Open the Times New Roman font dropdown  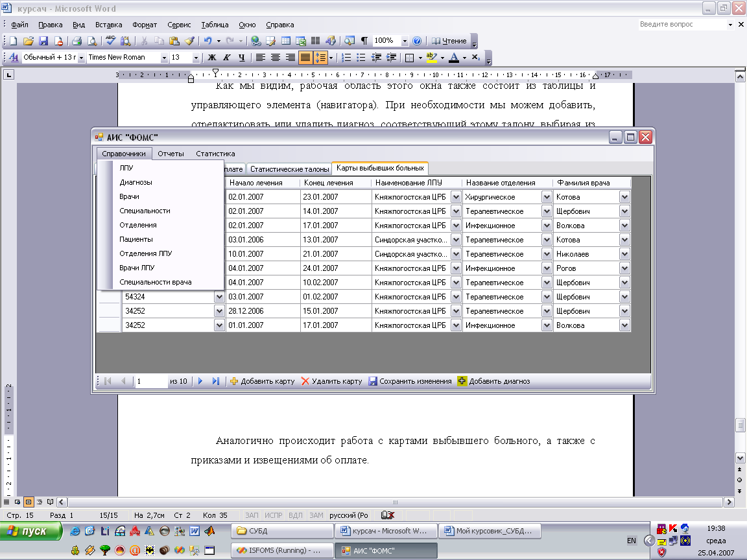pos(164,58)
